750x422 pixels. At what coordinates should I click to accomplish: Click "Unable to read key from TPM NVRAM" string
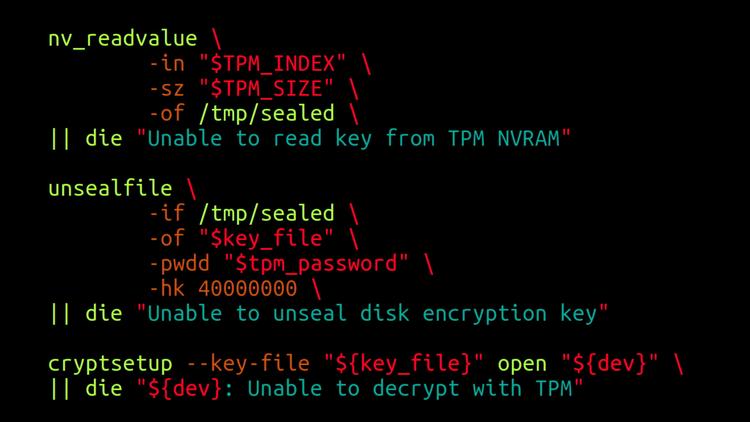pyautogui.click(x=353, y=139)
